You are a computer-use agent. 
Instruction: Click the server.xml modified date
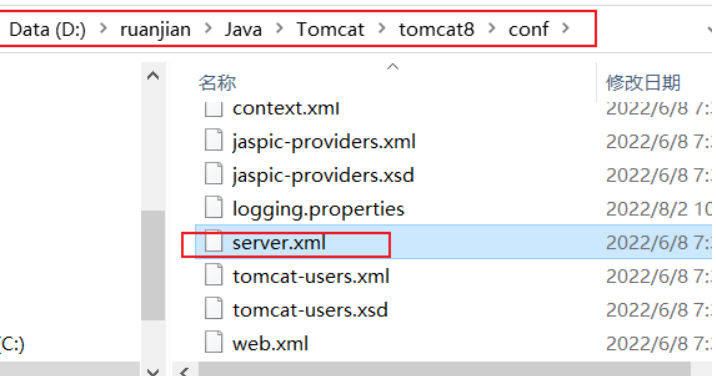[658, 243]
